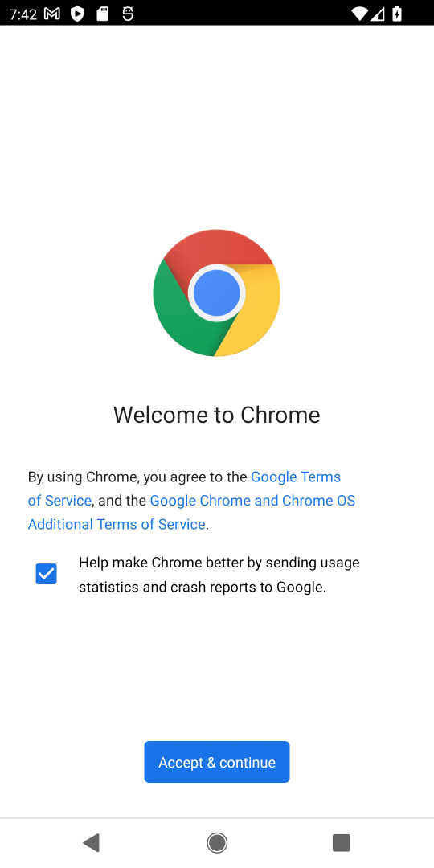434x868 pixels.
Task: Tap the 'crash reports to Google' text line
Action: [x=202, y=587]
